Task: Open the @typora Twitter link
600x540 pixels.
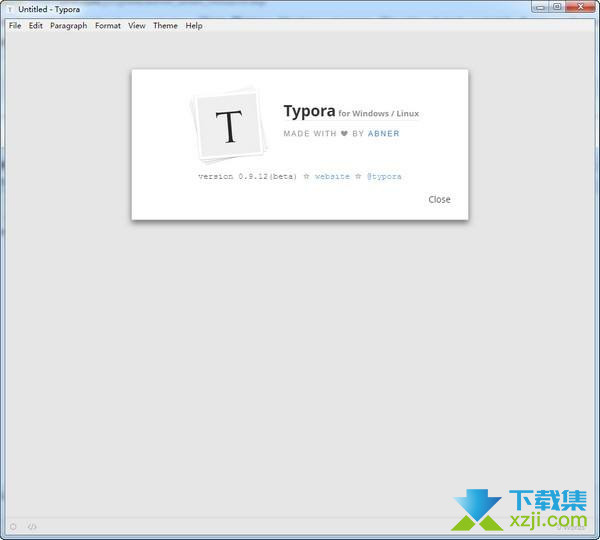Action: click(x=384, y=176)
